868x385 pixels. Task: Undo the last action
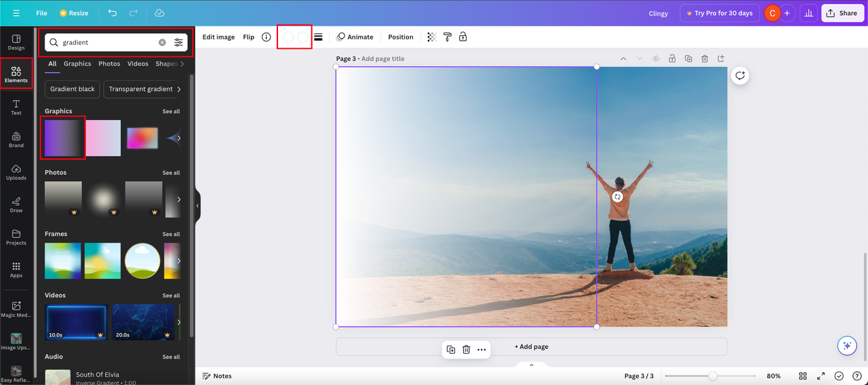coord(113,13)
